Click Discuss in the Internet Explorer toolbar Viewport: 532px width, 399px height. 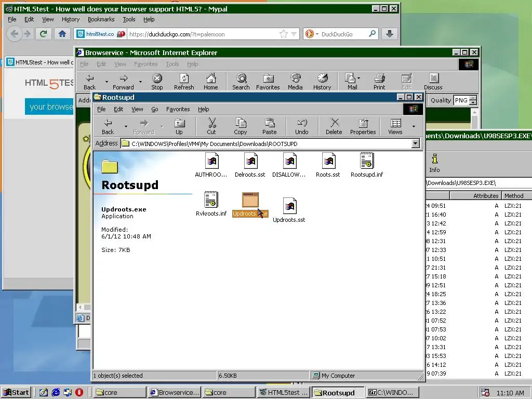433,82
